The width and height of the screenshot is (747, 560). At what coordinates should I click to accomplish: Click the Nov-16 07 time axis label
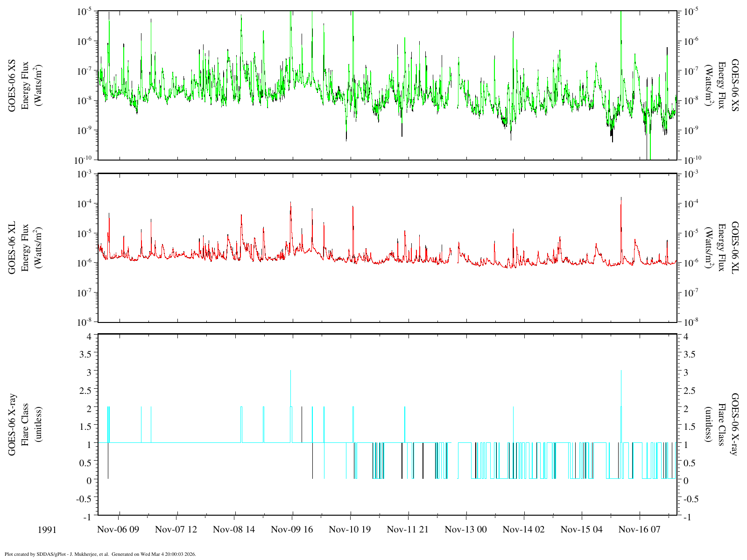(x=640, y=529)
